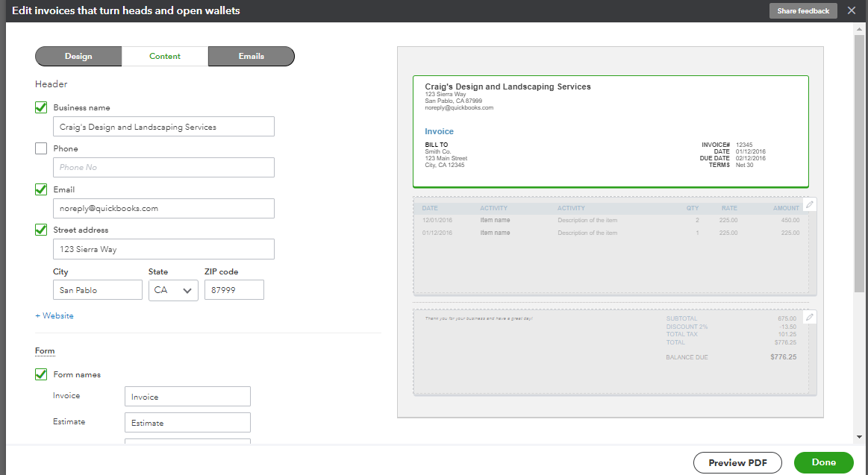Uncheck the Street address checkbox
868x475 pixels.
41,230
